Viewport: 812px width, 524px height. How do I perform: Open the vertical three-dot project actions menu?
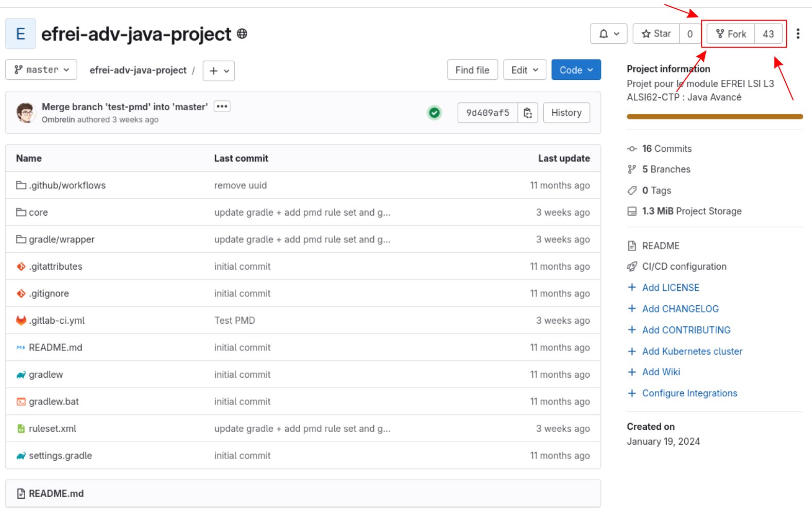(798, 34)
